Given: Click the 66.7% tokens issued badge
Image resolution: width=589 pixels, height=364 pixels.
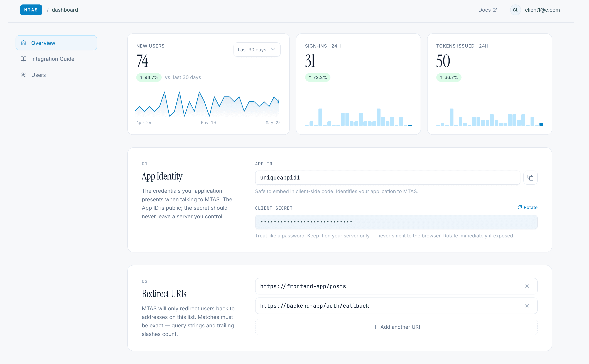Looking at the screenshot, I should coord(449,78).
